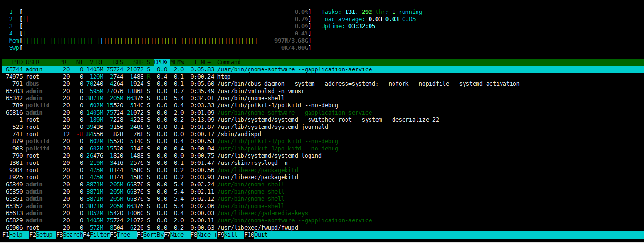
Task: Select the gsd-media-keys process row
Action: point(322,213)
